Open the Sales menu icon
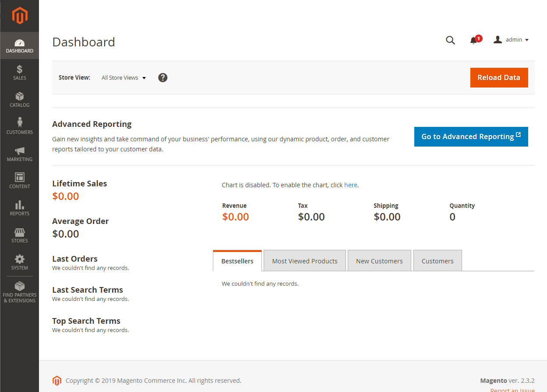The image size is (547, 392). (x=19, y=72)
